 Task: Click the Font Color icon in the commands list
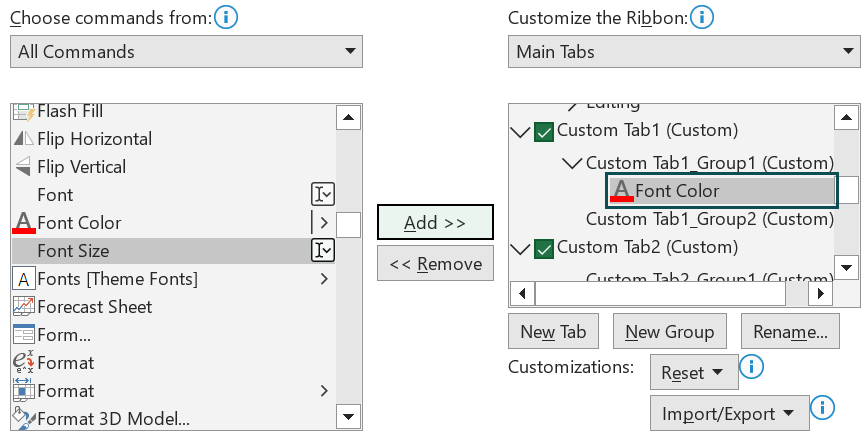[x=24, y=222]
